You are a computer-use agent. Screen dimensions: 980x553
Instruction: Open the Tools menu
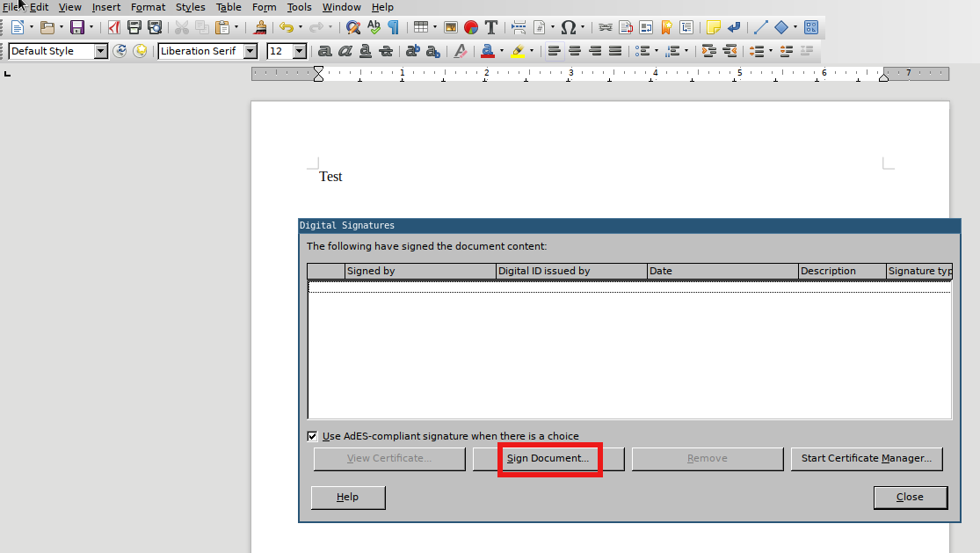[x=299, y=7]
